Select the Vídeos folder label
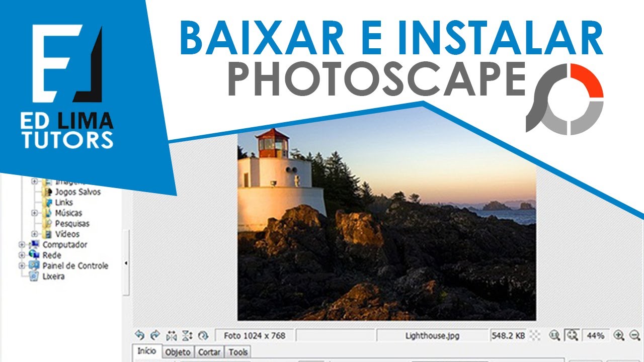644x362 pixels. (x=67, y=234)
